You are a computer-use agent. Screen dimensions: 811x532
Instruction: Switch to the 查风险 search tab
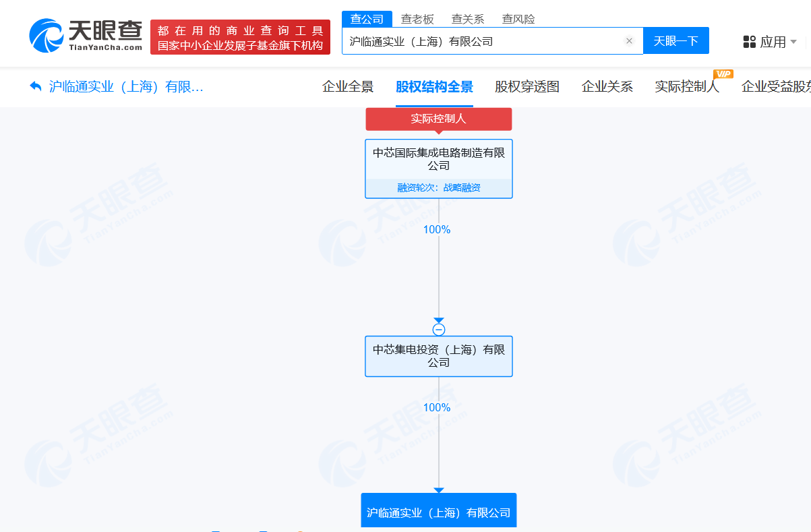pyautogui.click(x=518, y=19)
